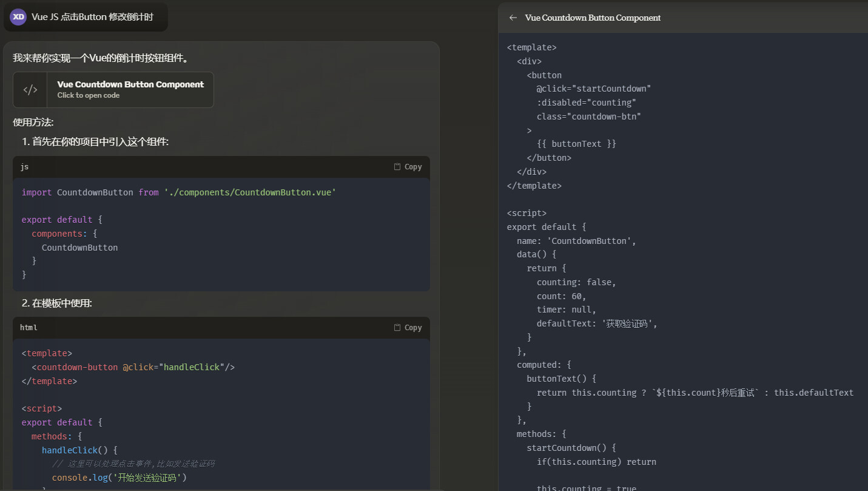
Task: Click the "name: 'CountdownButton'," line
Action: coord(576,241)
